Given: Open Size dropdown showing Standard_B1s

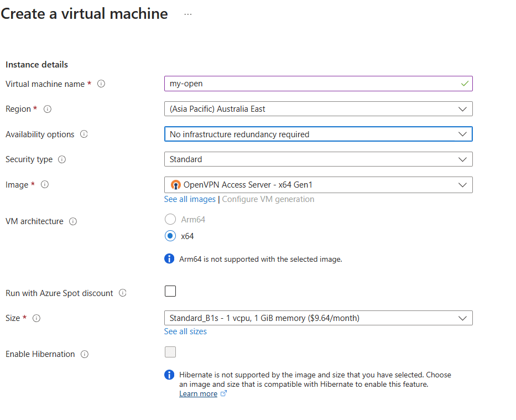Looking at the screenshot, I should (318, 318).
